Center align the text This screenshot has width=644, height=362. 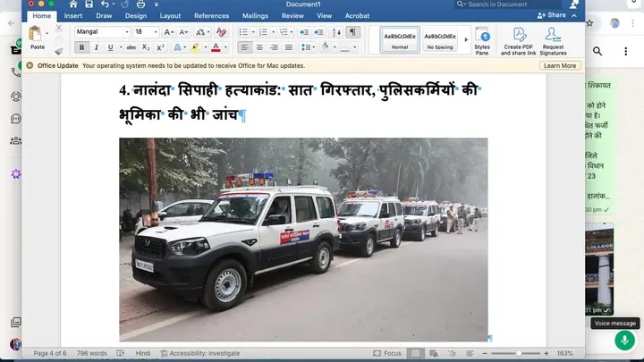click(259, 47)
